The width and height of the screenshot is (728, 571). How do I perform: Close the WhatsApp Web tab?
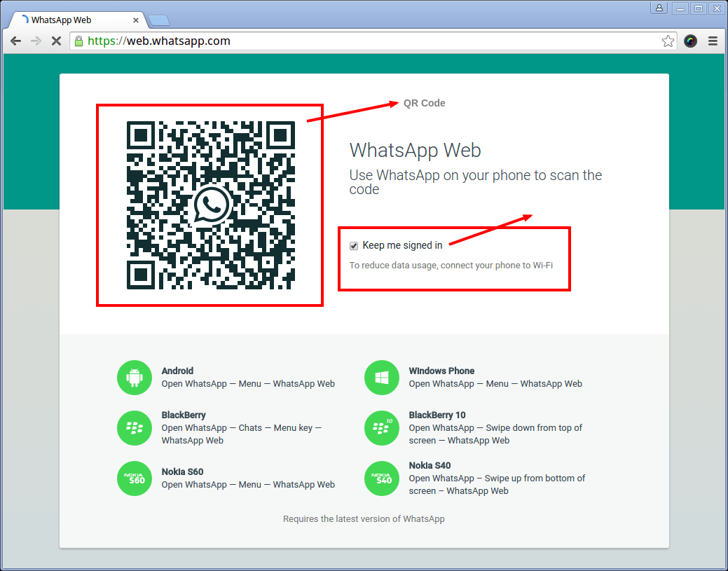tap(135, 20)
